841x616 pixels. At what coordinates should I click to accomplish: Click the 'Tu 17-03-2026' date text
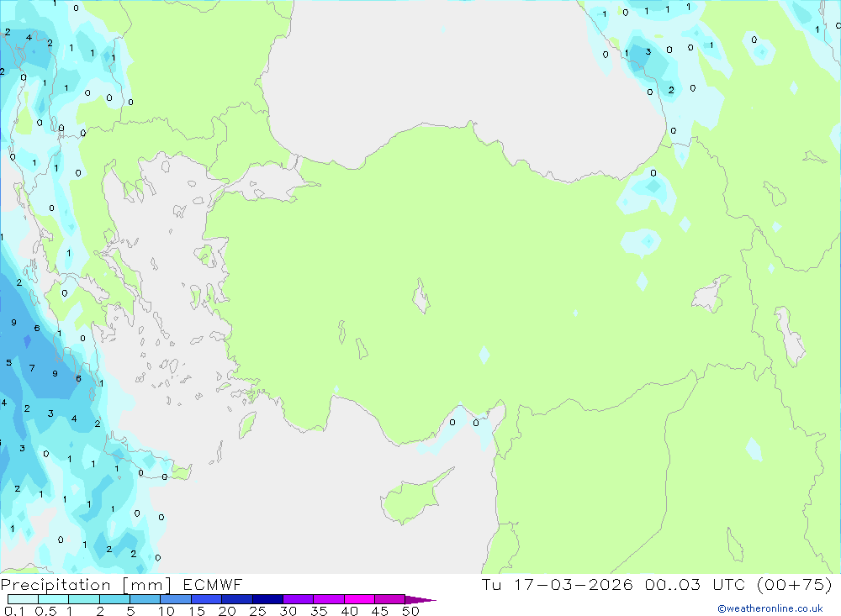coord(558,584)
